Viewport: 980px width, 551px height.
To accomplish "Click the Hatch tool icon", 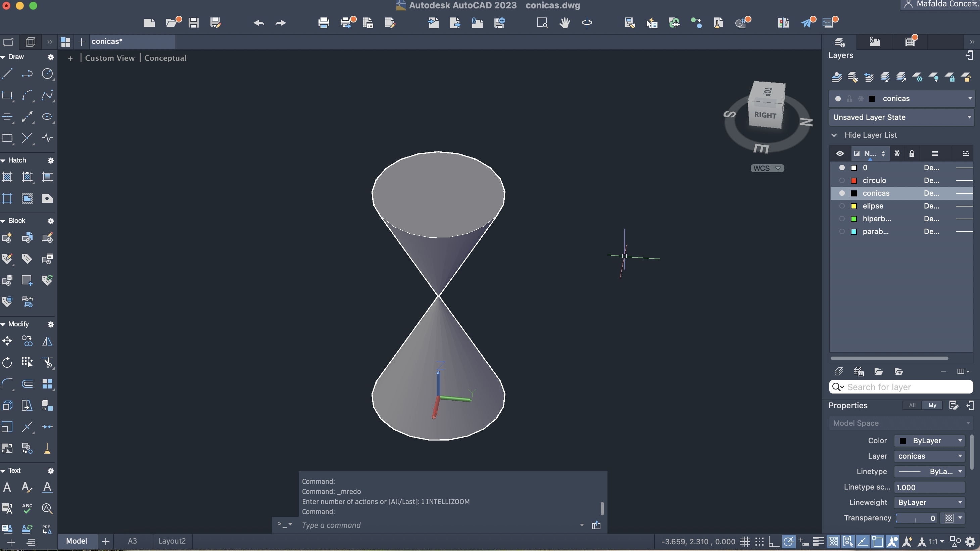I will click(x=7, y=177).
